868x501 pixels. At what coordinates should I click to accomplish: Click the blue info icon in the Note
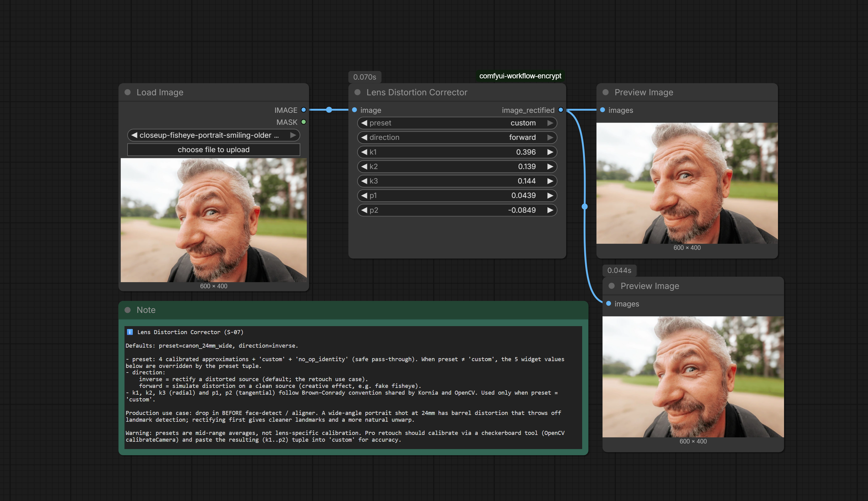130,332
